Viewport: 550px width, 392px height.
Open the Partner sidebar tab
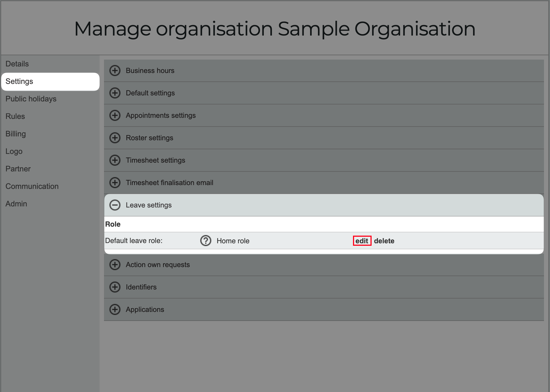[50, 169]
